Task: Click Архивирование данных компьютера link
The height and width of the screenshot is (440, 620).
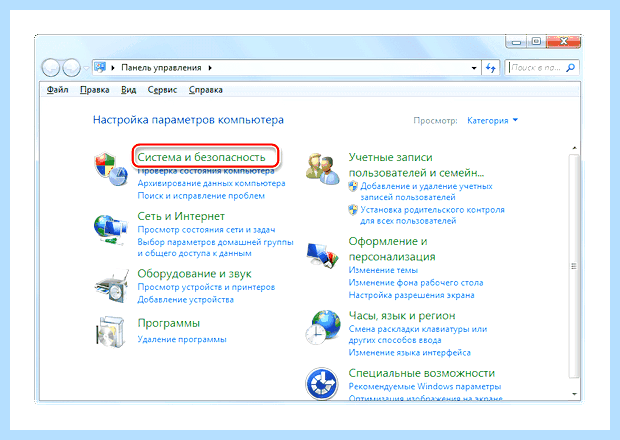Action: click(x=211, y=183)
